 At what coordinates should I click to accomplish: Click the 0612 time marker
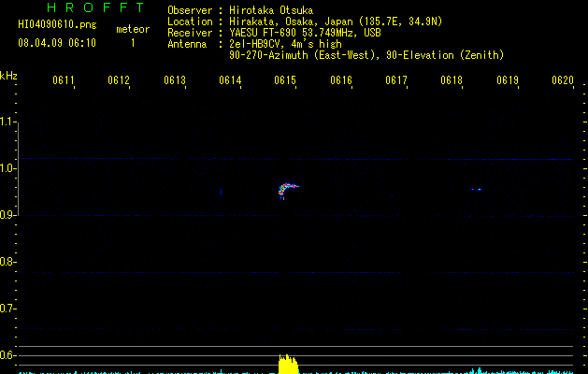[119, 80]
